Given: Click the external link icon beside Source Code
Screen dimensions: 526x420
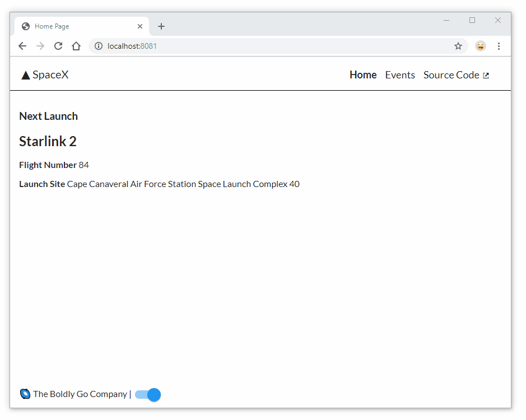Looking at the screenshot, I should pyautogui.click(x=486, y=76).
